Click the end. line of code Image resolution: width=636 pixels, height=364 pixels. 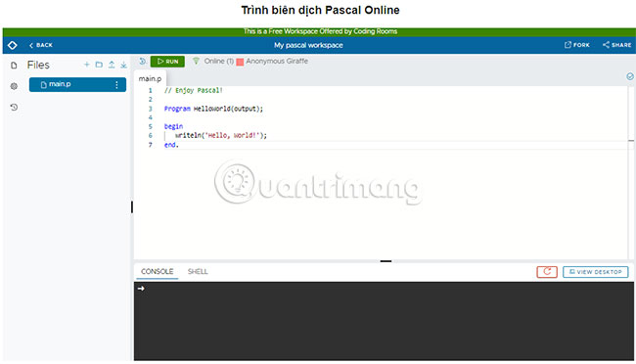[x=171, y=145]
